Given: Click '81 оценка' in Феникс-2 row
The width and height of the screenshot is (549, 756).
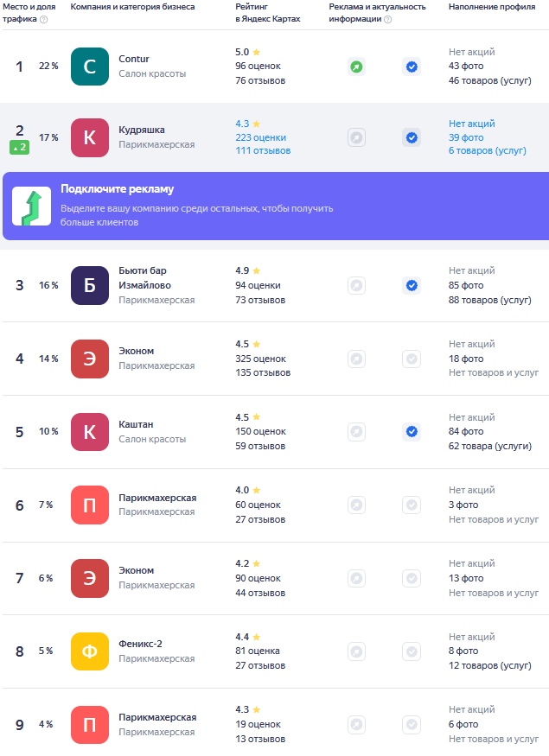Looking at the screenshot, I should pyautogui.click(x=258, y=651).
